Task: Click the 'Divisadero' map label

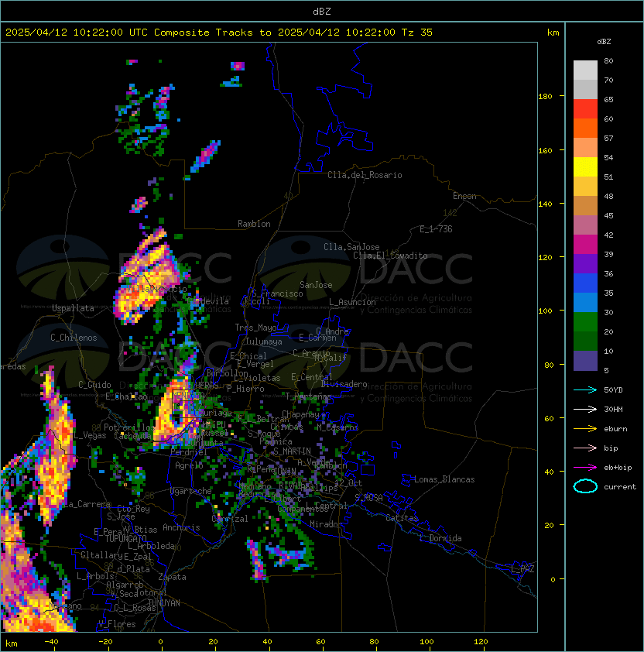Action: tap(344, 384)
